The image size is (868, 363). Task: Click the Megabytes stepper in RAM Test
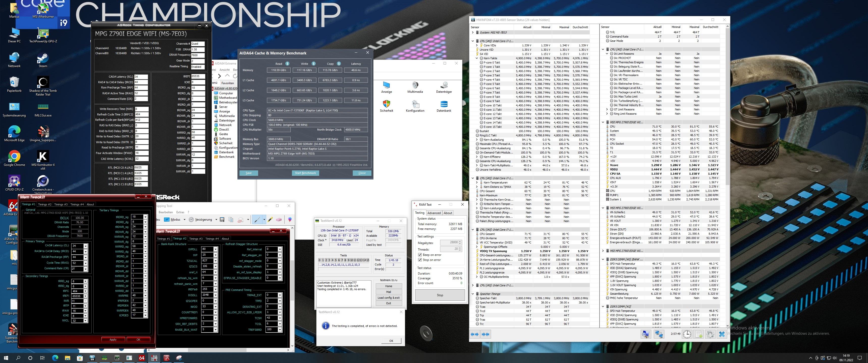pyautogui.click(x=460, y=243)
